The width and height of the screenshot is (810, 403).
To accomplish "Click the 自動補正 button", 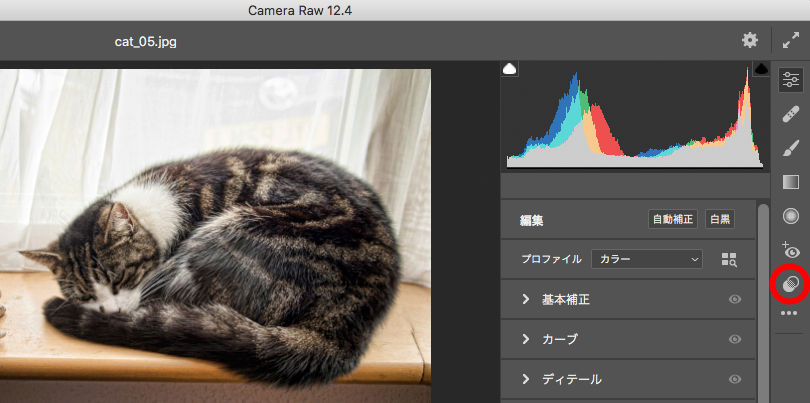I will point(673,219).
